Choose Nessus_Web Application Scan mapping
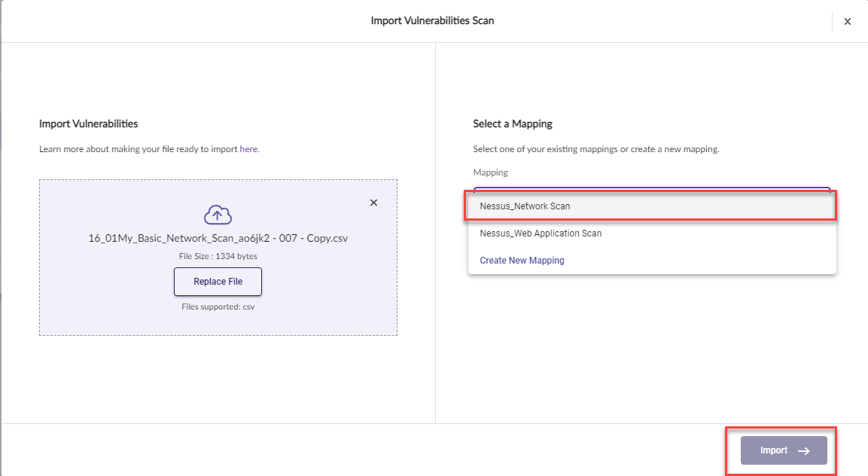The image size is (868, 476). point(541,233)
